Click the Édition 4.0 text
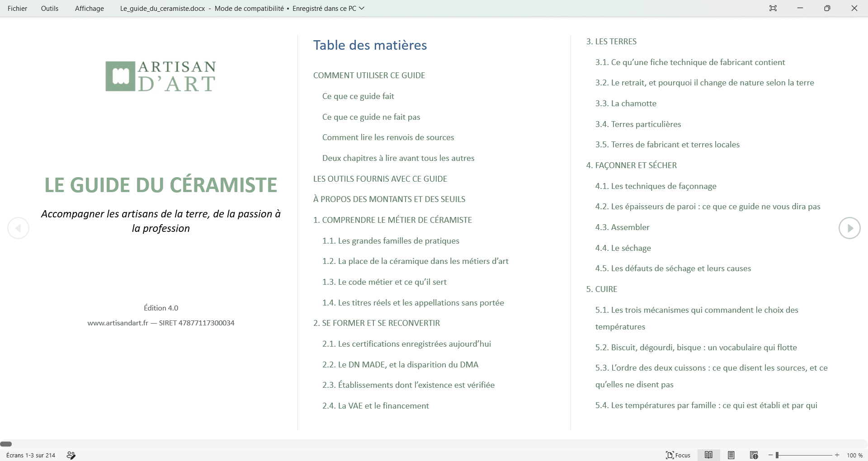868x461 pixels. click(x=161, y=308)
